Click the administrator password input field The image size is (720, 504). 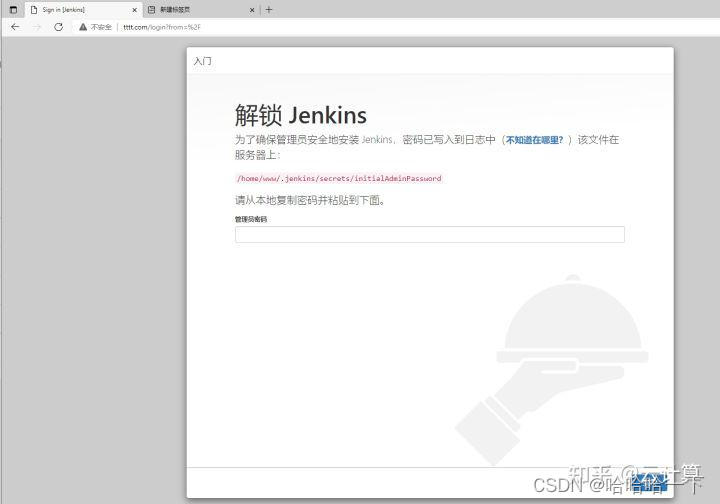tap(429, 234)
